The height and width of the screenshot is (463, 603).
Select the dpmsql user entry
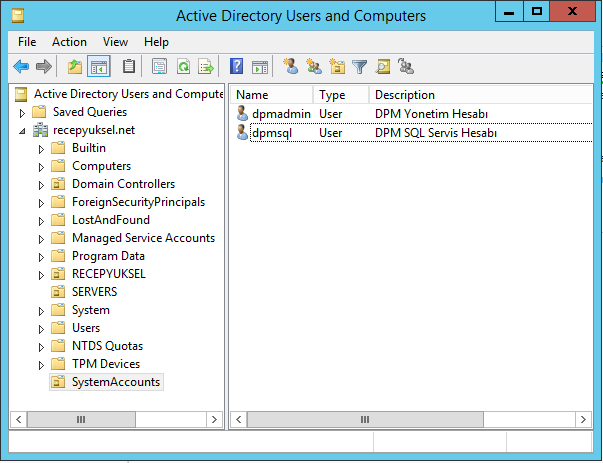pyautogui.click(x=272, y=133)
